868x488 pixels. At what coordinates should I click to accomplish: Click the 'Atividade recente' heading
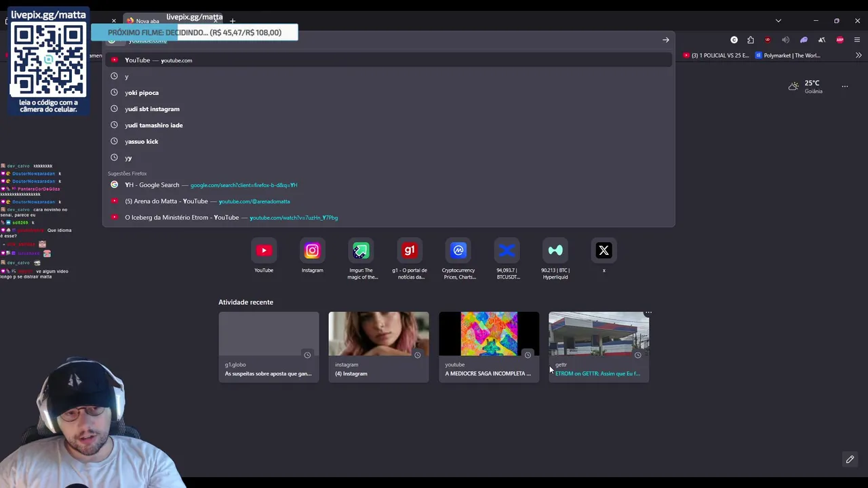[x=245, y=302]
